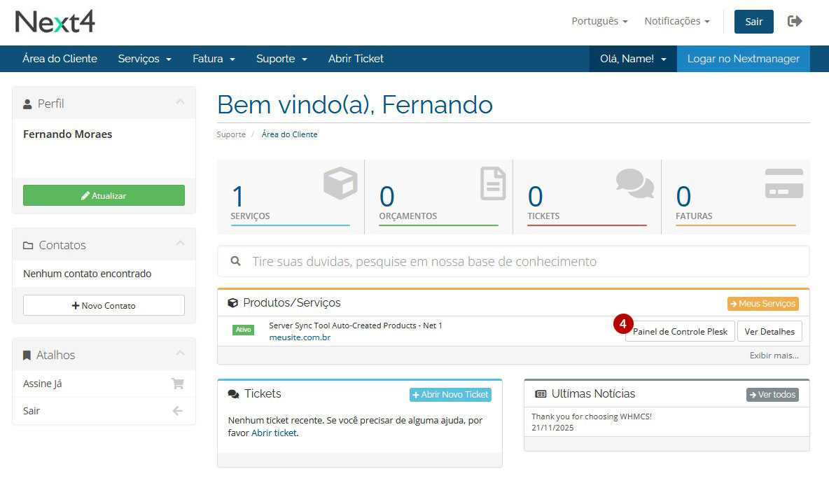Viewport: 829px width, 504px height.
Task: Collapse the Contatos panel chevron
Action: pos(180,244)
